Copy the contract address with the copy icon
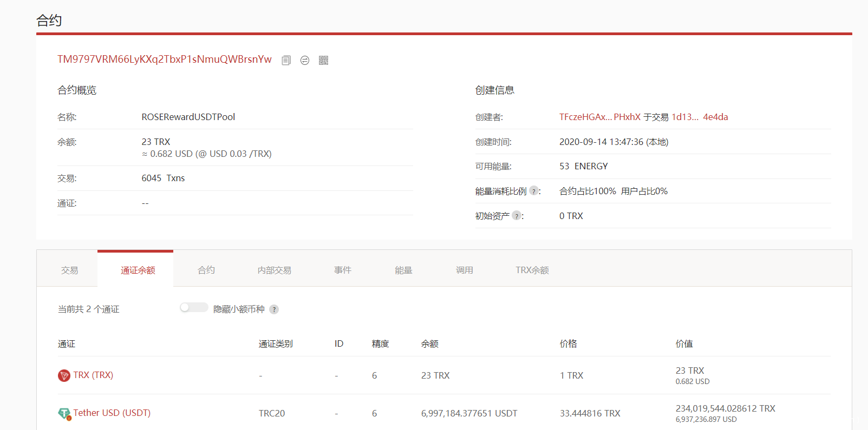Screen dimensions: 868x430 (x=286, y=61)
